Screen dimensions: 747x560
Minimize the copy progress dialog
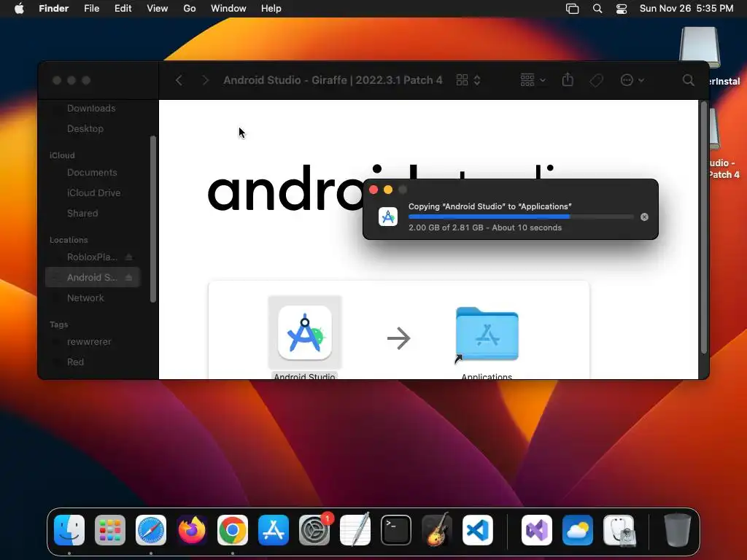click(388, 190)
